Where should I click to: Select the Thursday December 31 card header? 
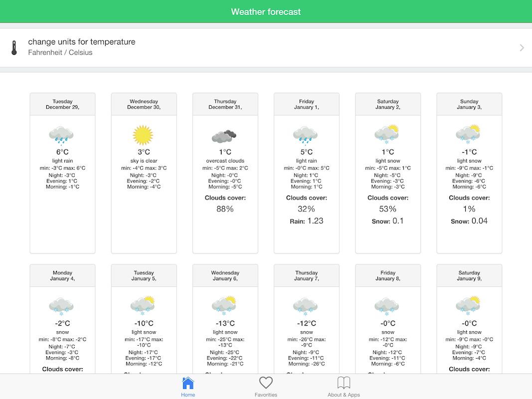tap(225, 104)
